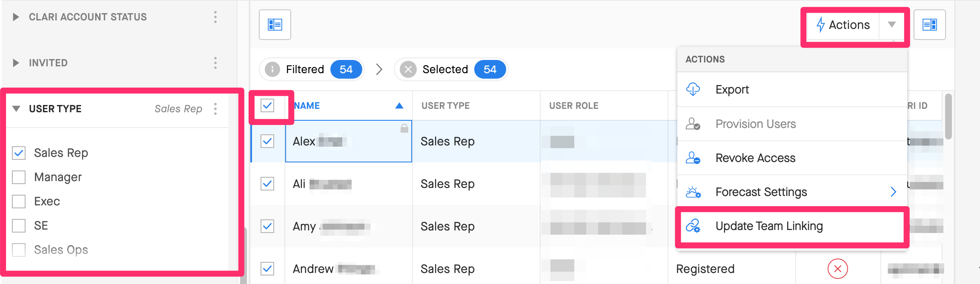Toggle the left filter panel icon
The width and height of the screenshot is (980, 284).
coord(275,25)
